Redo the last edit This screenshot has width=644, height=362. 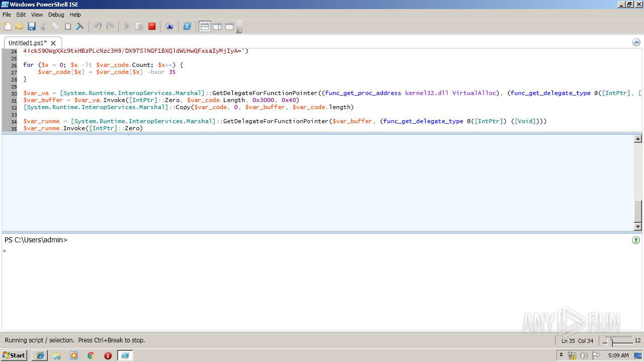tap(110, 27)
